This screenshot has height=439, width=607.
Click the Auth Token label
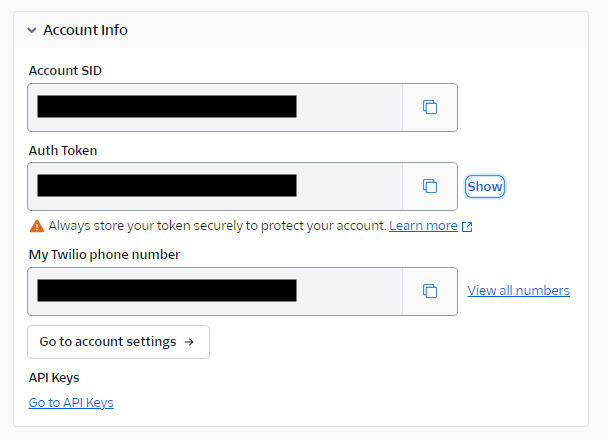click(x=63, y=150)
